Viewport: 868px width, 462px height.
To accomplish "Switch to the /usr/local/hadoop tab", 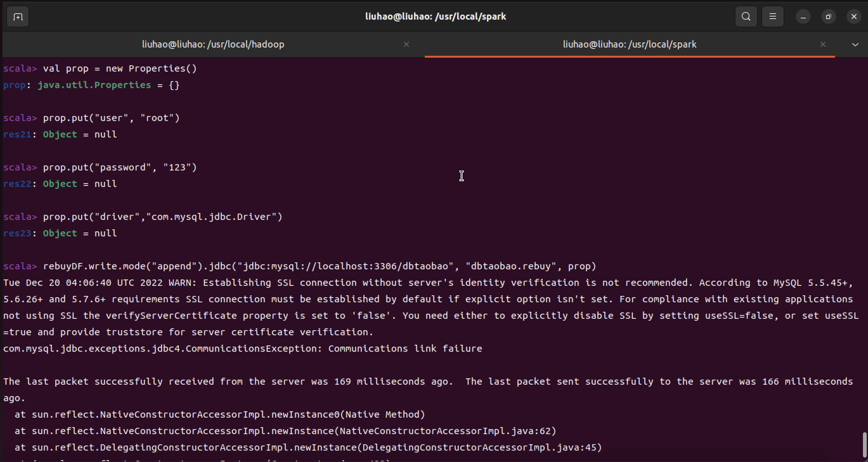I will tap(213, 44).
